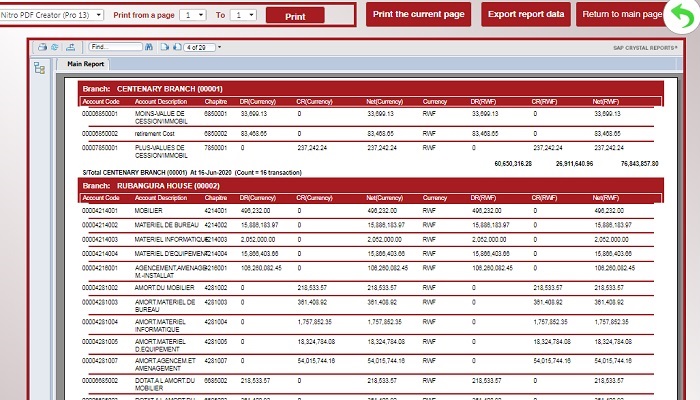Click the Find text input field
The width and height of the screenshot is (700, 400).
click(114, 47)
